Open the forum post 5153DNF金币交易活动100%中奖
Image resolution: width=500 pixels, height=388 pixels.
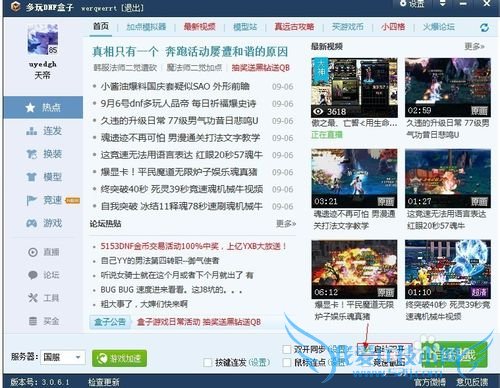coord(193,246)
